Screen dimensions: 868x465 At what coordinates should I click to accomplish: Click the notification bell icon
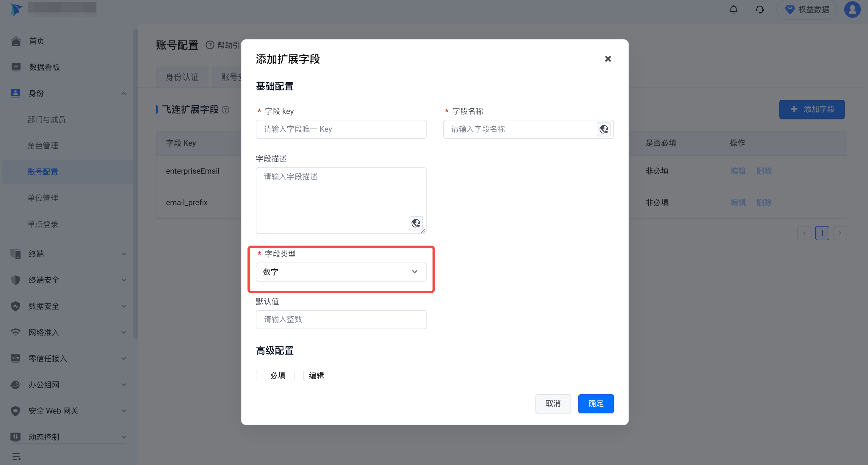[733, 10]
